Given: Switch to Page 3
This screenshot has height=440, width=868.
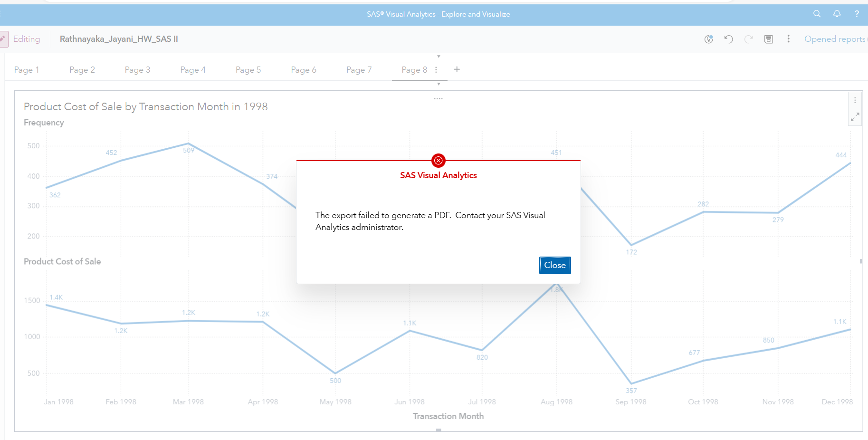Looking at the screenshot, I should click(137, 69).
